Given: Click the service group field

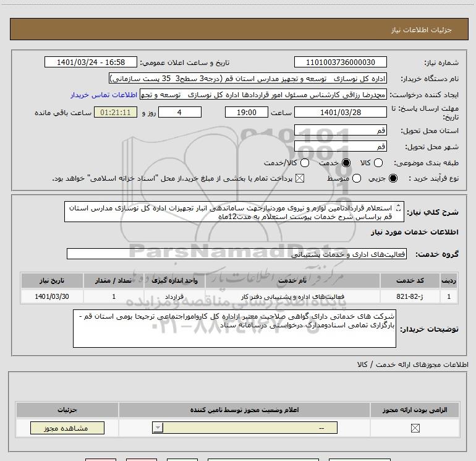Looking at the screenshot, I should pyautogui.click(x=237, y=254).
